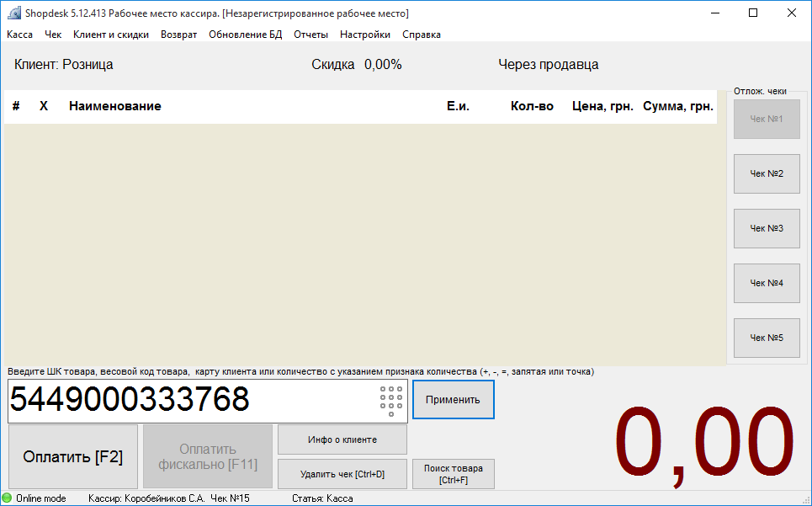The image size is (812, 506).
Task: Click the Цена, грн. column header
Action: point(602,106)
